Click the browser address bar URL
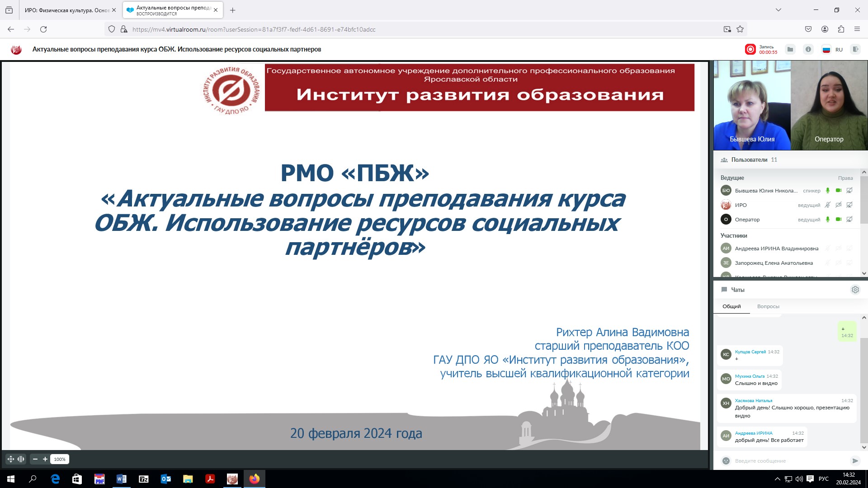868x488 pixels. [254, 29]
